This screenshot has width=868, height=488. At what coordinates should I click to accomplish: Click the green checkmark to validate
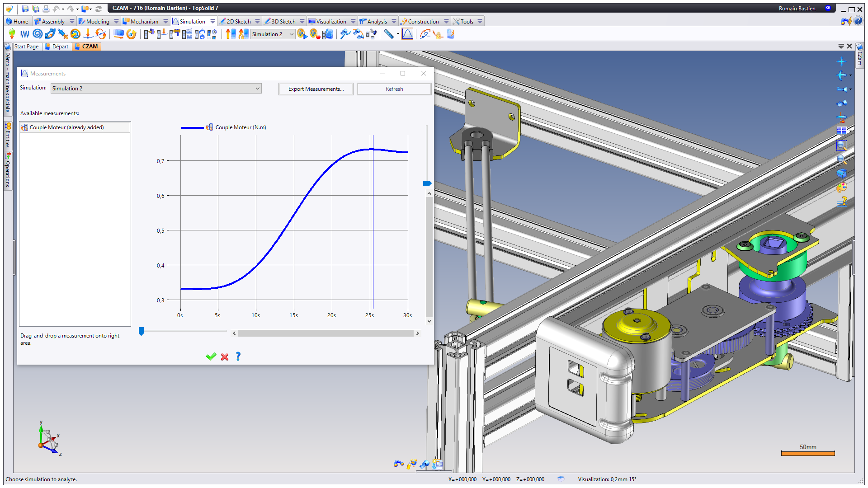pos(211,357)
